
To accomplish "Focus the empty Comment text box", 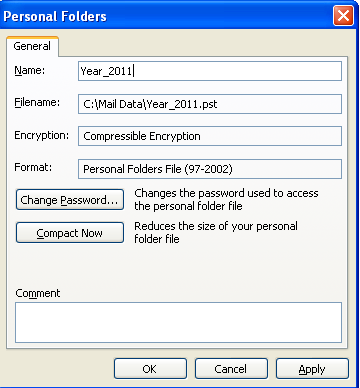I will click(178, 322).
